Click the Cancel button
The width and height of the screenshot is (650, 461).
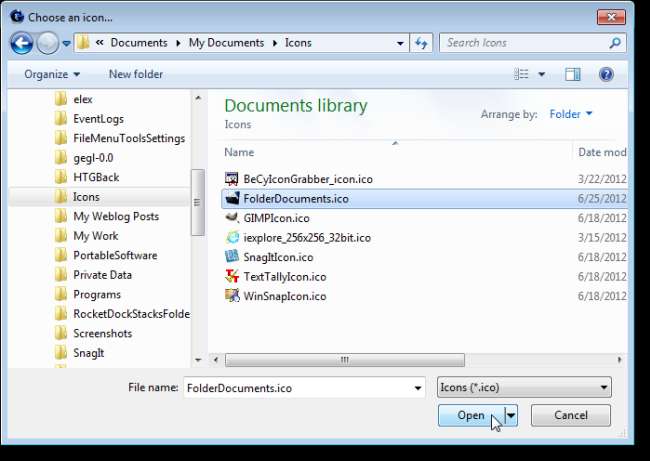tap(570, 415)
